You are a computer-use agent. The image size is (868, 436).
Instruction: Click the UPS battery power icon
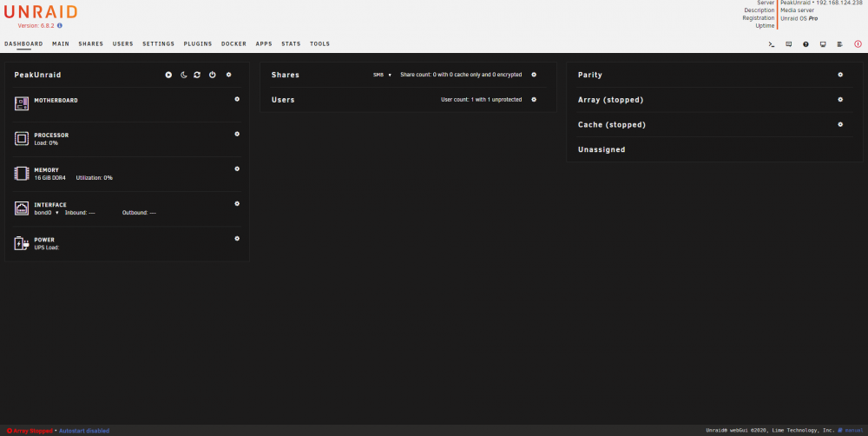point(22,243)
